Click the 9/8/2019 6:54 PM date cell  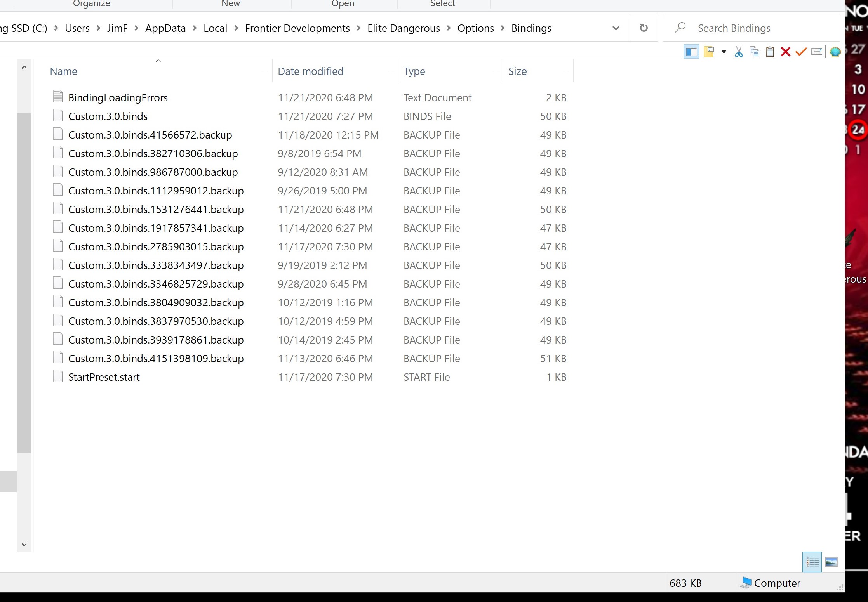click(x=319, y=153)
